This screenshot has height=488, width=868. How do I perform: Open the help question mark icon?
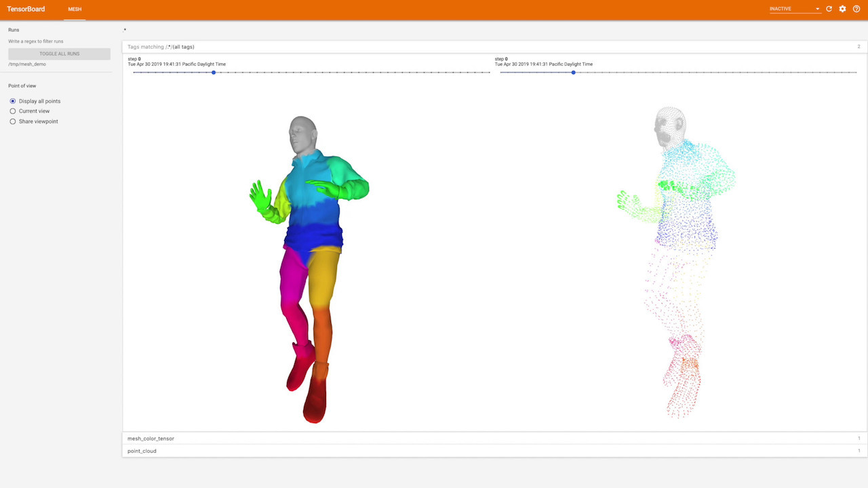click(856, 9)
